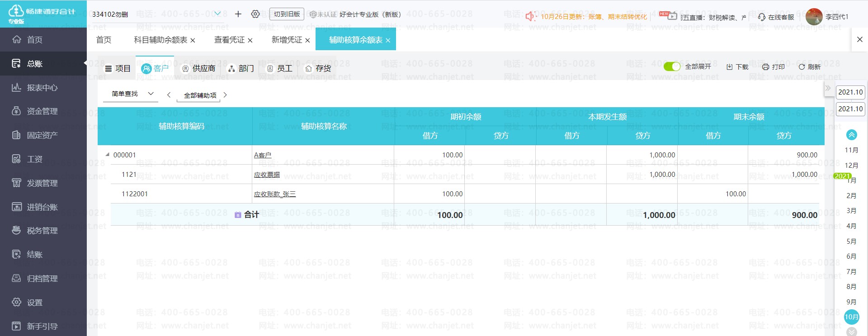Open the settings gear in top bar
Screen dimensions: 868x336
point(255,14)
